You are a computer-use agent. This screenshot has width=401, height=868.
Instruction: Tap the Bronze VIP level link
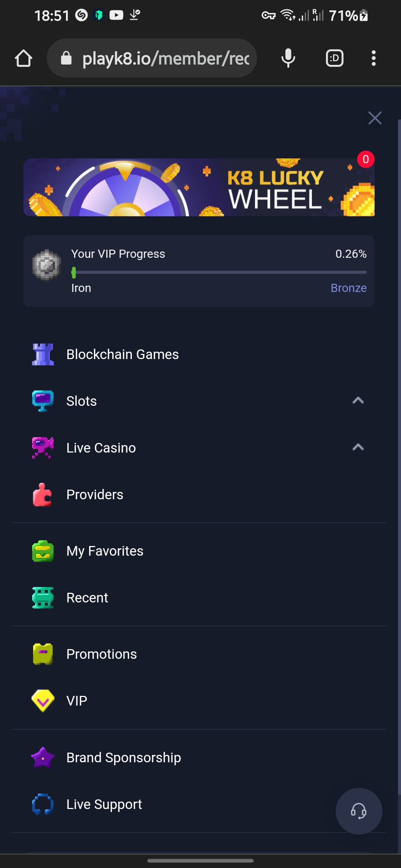pyautogui.click(x=348, y=288)
